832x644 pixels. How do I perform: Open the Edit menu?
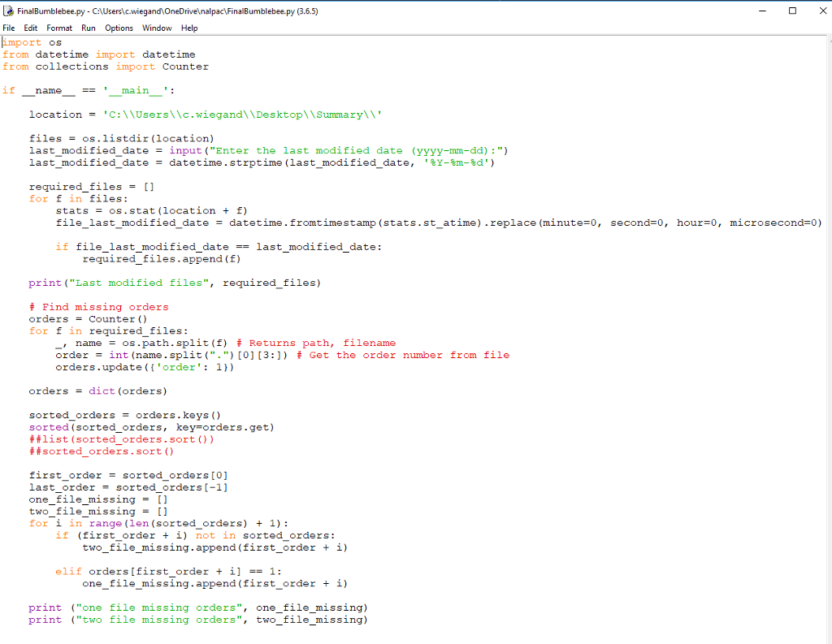tap(30, 27)
